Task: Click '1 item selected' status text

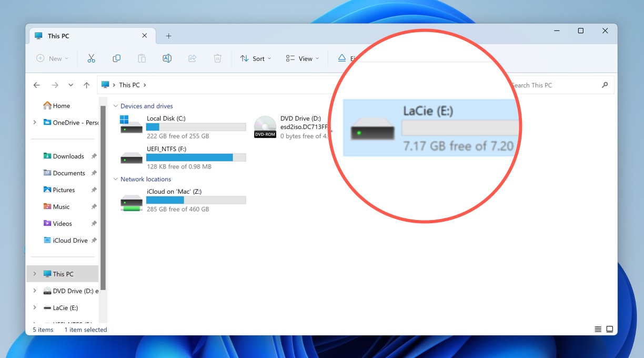Action: click(86, 330)
